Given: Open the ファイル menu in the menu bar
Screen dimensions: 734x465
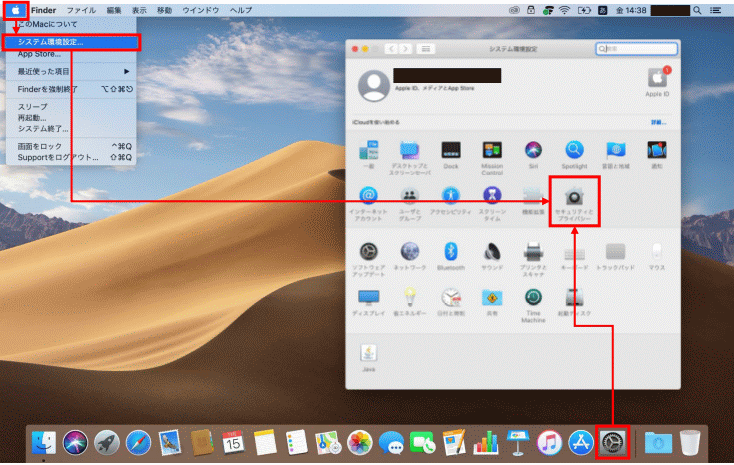Looking at the screenshot, I should click(x=81, y=9).
